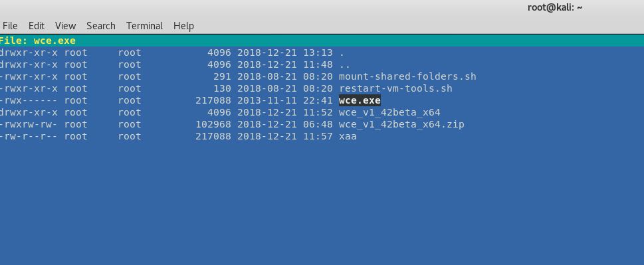The height and width of the screenshot is (265, 644).
Task: Open the Help menu
Action: coord(183,26)
